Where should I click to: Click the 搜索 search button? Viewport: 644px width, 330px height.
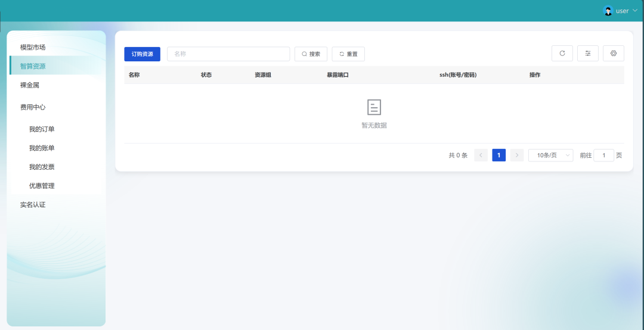point(311,54)
